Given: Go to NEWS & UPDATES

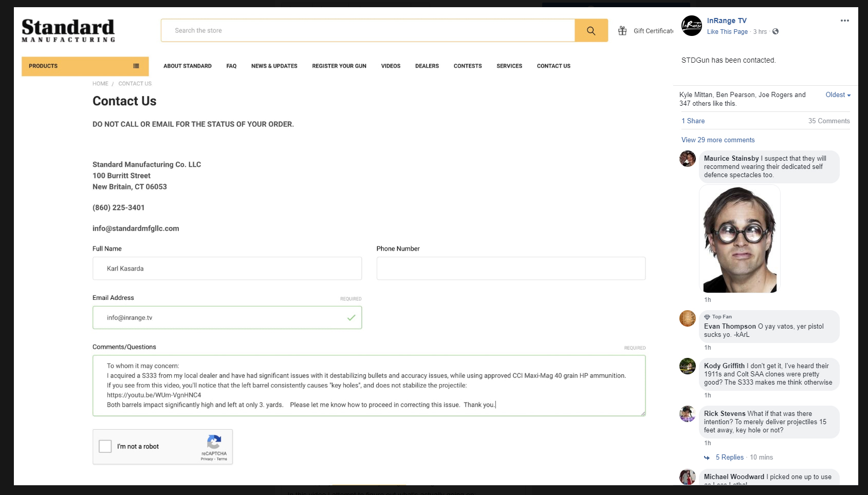Looking at the screenshot, I should coord(274,66).
